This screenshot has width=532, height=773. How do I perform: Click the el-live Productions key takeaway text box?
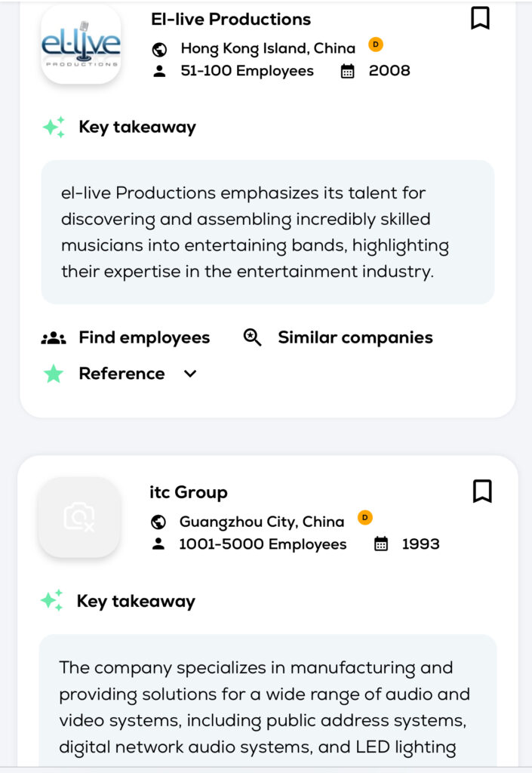coord(267,232)
